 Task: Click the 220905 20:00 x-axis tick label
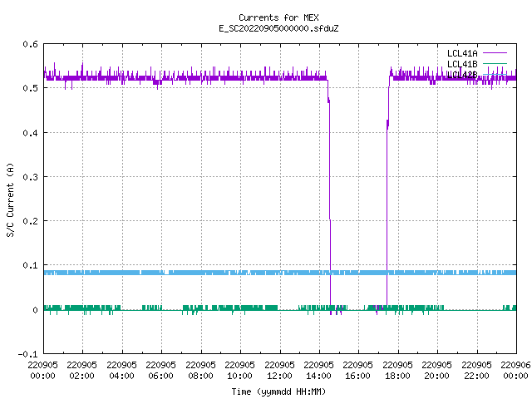point(436,370)
